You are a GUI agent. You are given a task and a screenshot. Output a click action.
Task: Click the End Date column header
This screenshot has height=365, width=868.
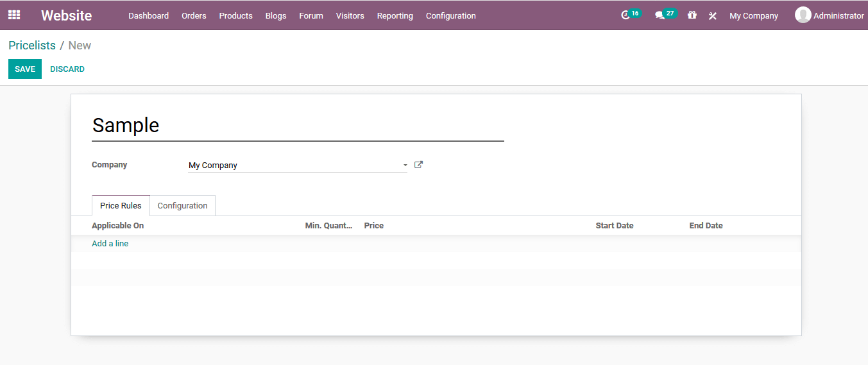(x=706, y=225)
